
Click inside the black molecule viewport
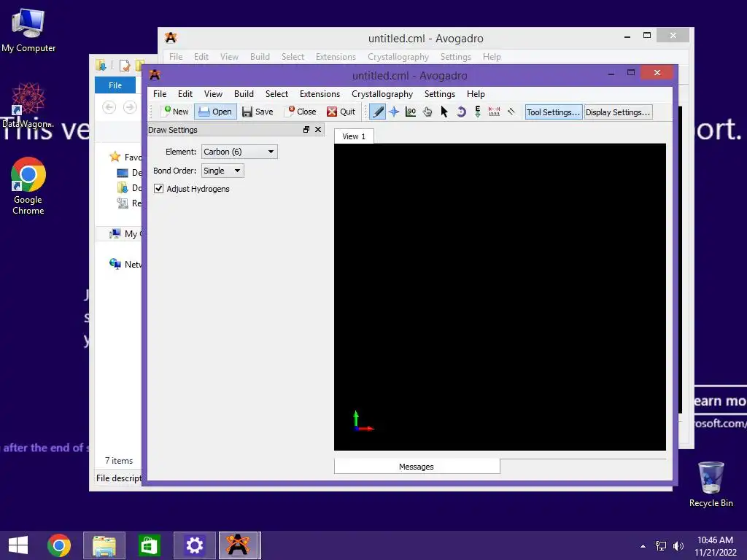(x=500, y=297)
